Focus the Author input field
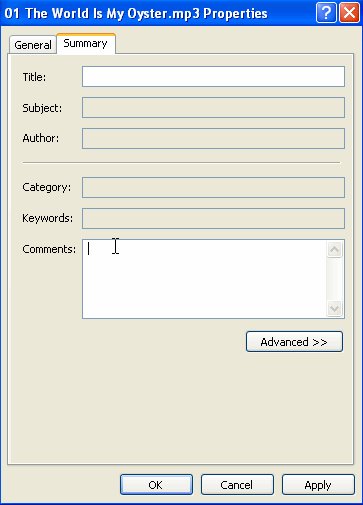The image size is (363, 505). click(213, 138)
